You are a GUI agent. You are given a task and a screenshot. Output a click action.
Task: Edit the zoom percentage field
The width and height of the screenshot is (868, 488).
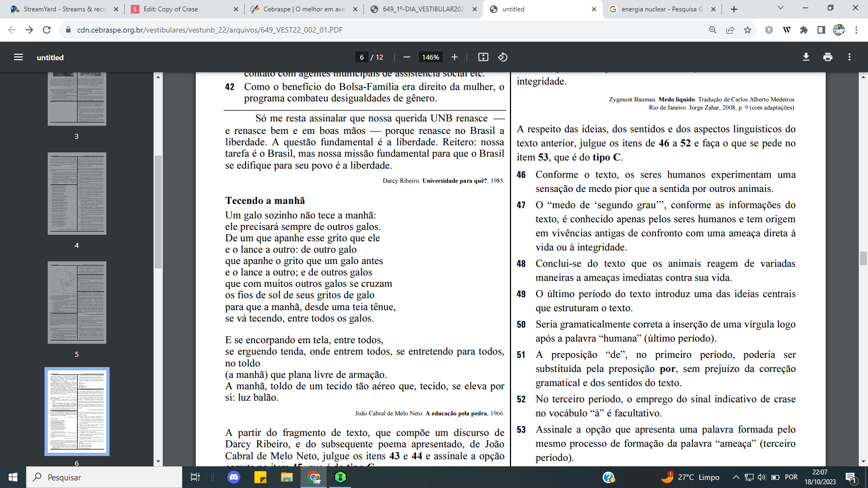pyautogui.click(x=431, y=57)
